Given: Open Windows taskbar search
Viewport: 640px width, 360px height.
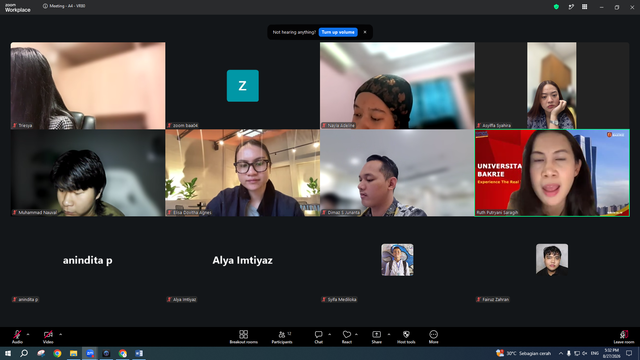Looking at the screenshot, I should [x=24, y=353].
